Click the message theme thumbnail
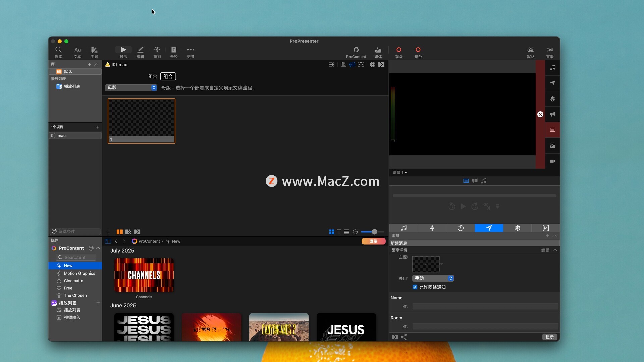This screenshot has height=362, width=644. click(426, 264)
